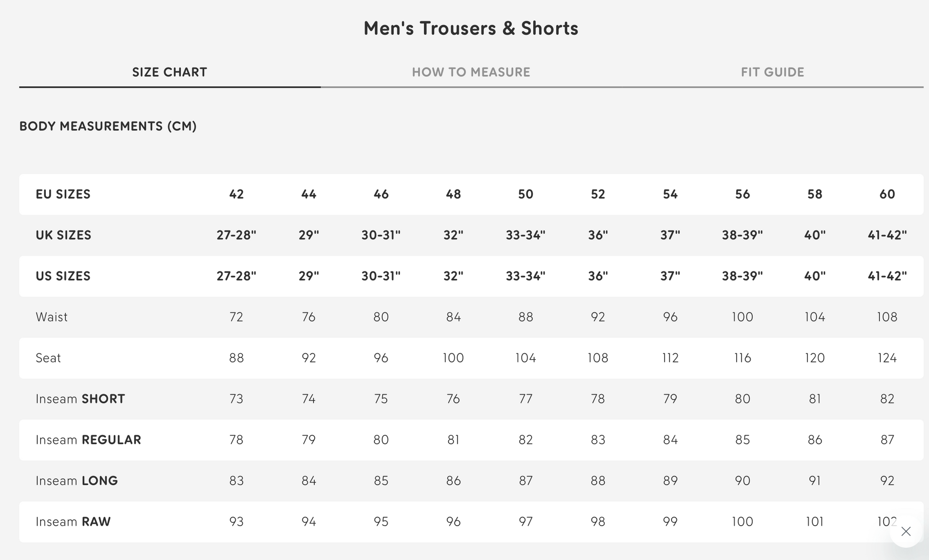Click the UK SIZES row header

63,235
